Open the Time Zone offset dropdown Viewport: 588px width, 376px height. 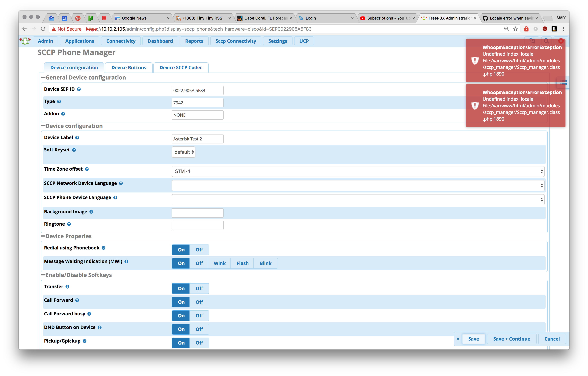point(358,171)
